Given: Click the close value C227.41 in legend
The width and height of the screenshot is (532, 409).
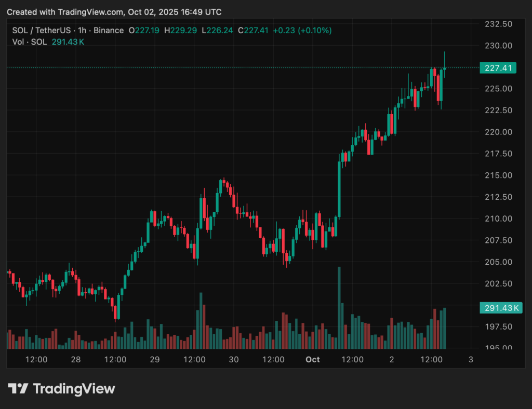Looking at the screenshot, I should point(253,31).
